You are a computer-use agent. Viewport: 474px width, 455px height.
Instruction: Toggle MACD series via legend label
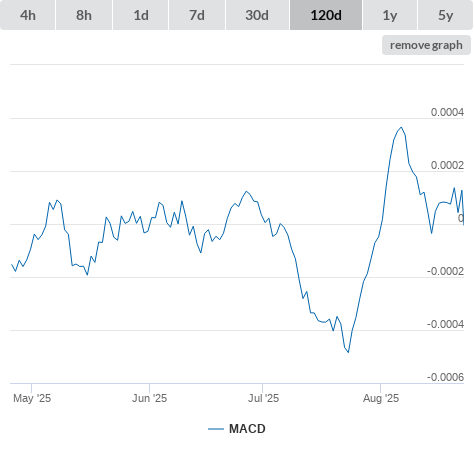[x=247, y=429]
